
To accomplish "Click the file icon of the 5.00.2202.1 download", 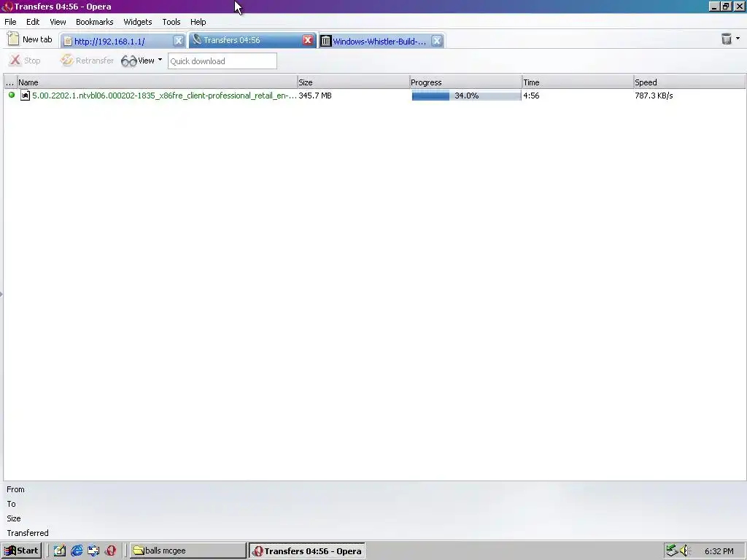I will coord(26,96).
